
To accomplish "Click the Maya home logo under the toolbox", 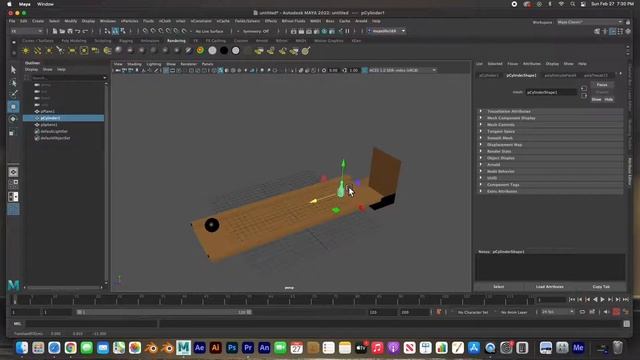I will [13, 284].
